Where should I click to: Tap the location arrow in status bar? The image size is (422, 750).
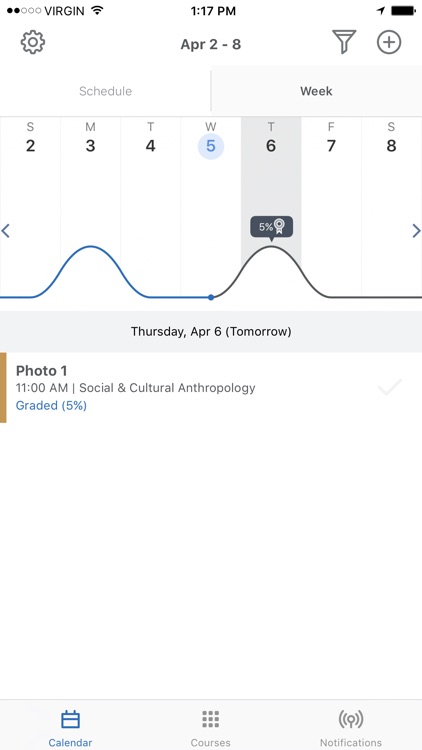(x=381, y=11)
